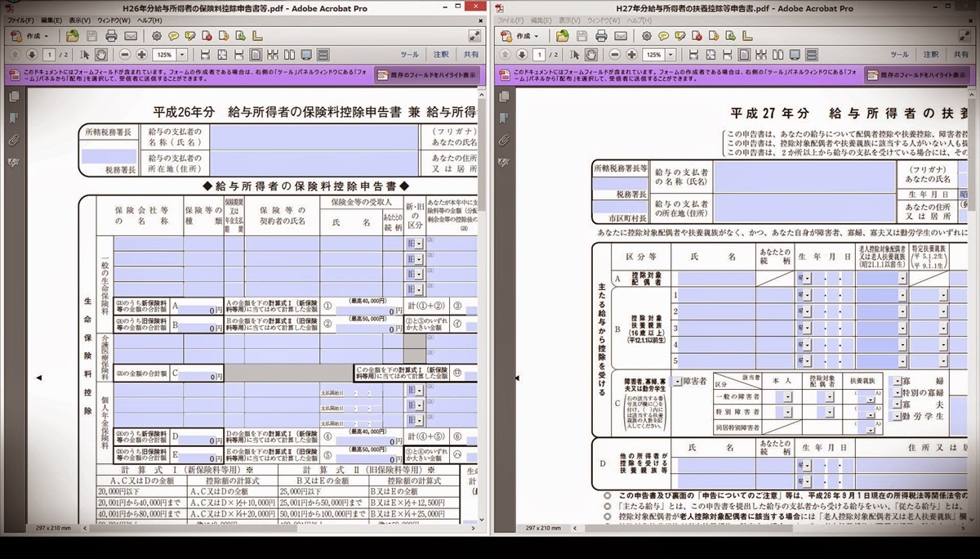Image resolution: width=980 pixels, height=559 pixels.
Task: Open zoom level dropdown in H27 window
Action: tap(670, 55)
